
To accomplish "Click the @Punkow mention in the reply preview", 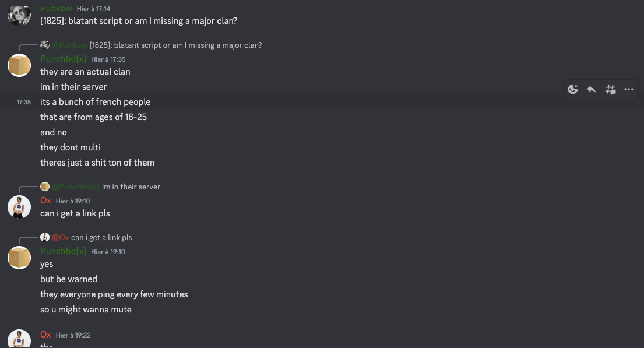I will (69, 45).
